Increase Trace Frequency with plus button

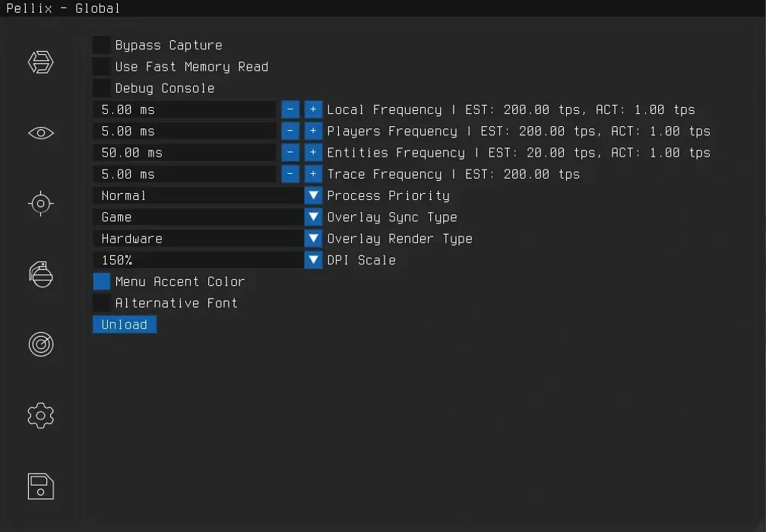coord(313,174)
